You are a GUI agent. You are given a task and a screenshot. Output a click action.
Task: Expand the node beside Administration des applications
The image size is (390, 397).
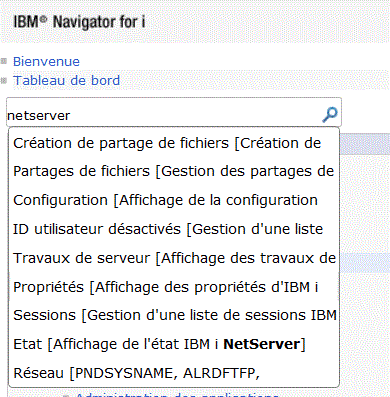click(x=66, y=395)
